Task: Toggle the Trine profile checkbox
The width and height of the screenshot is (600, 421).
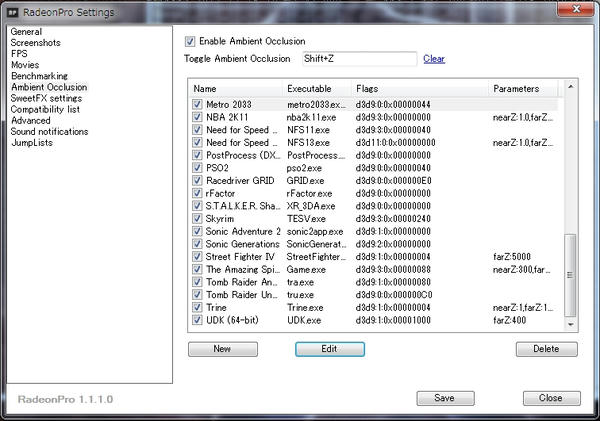Action: [197, 307]
